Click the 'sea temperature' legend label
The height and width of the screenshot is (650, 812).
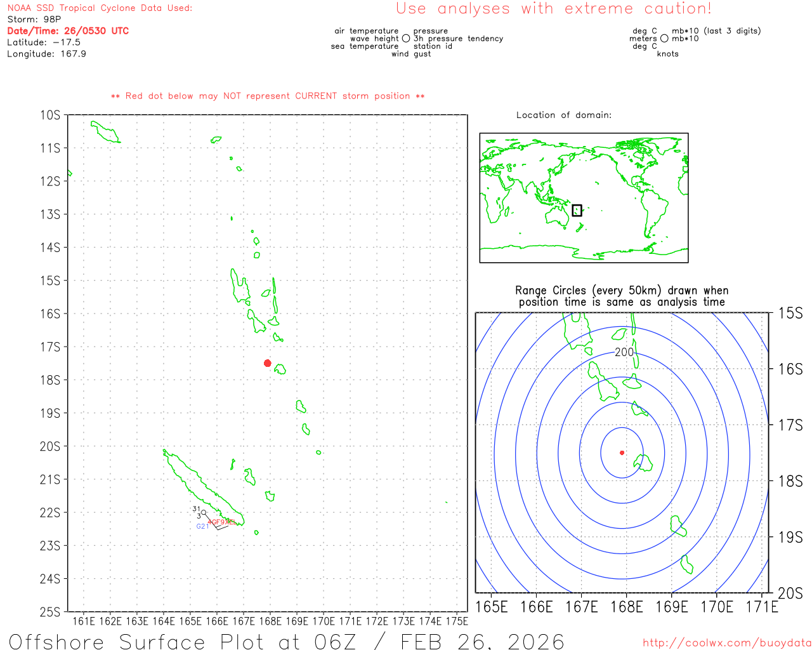pyautogui.click(x=365, y=46)
